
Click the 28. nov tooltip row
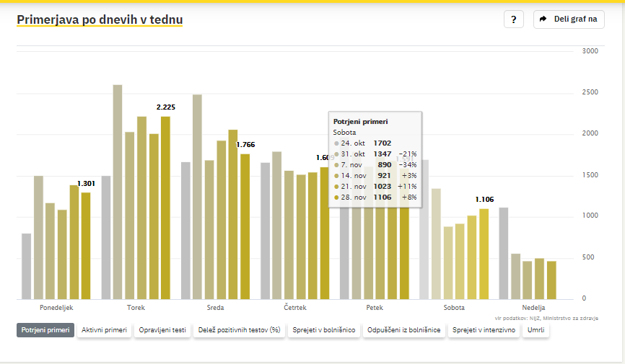click(x=375, y=197)
